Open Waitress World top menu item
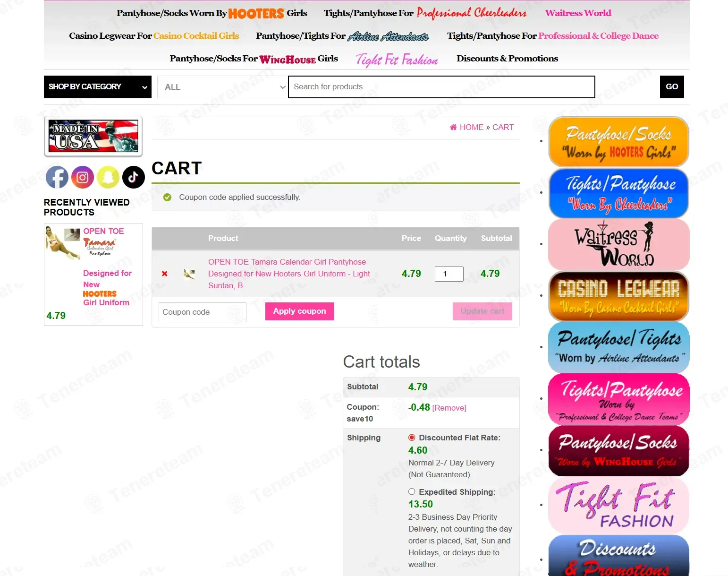 pos(578,13)
